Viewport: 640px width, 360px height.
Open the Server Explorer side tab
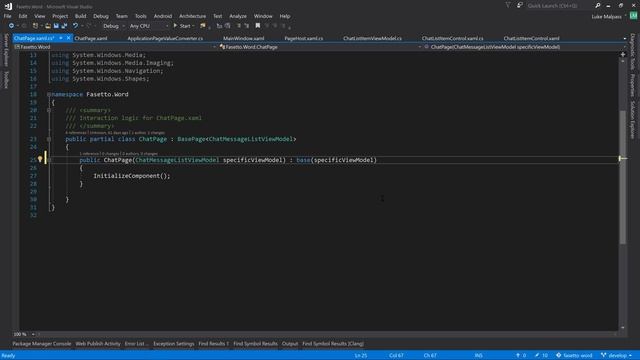coord(6,49)
